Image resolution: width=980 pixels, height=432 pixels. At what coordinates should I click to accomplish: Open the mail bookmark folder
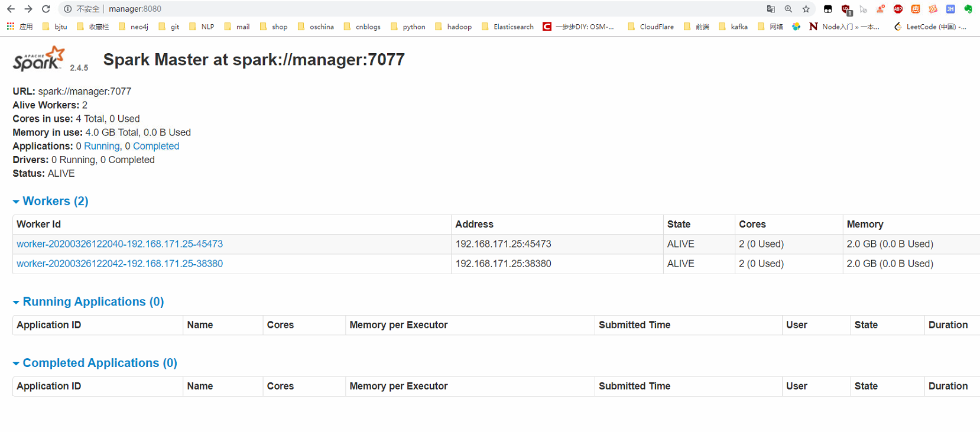237,27
